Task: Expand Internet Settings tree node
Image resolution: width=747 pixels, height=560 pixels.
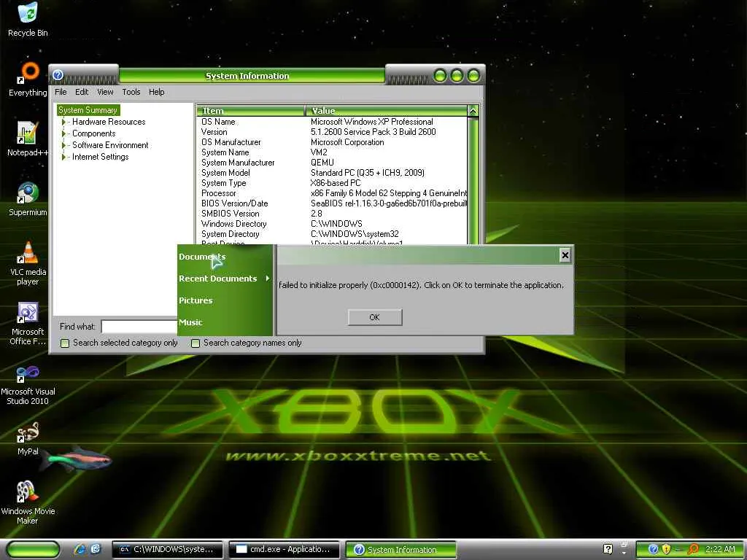Action: point(63,157)
